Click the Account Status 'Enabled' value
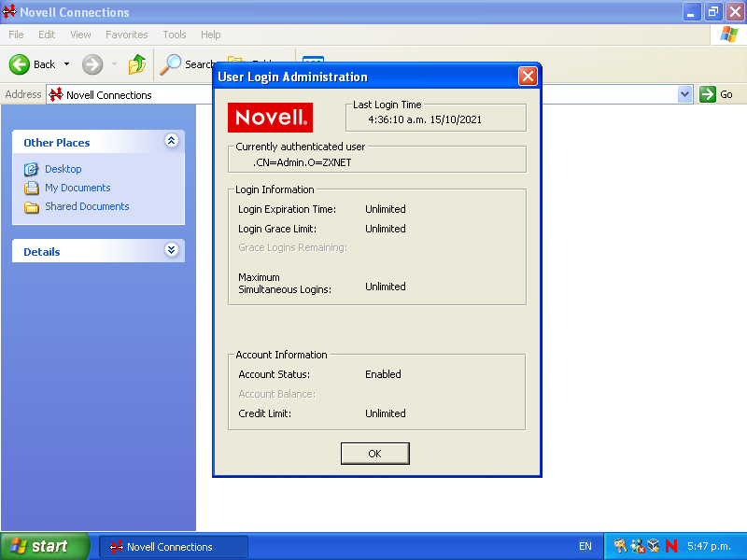Image resolution: width=747 pixels, height=560 pixels. click(x=383, y=374)
